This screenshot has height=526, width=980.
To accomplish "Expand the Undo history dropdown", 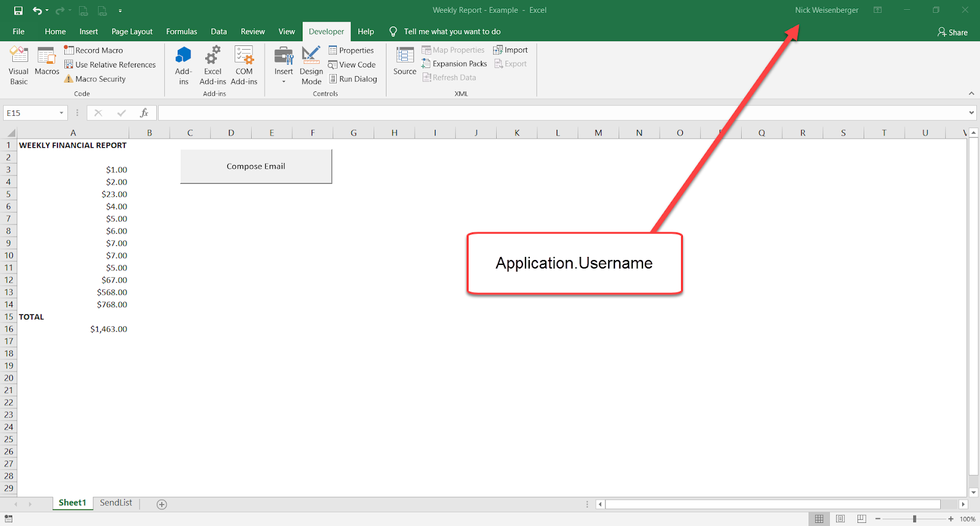I will pyautogui.click(x=47, y=10).
